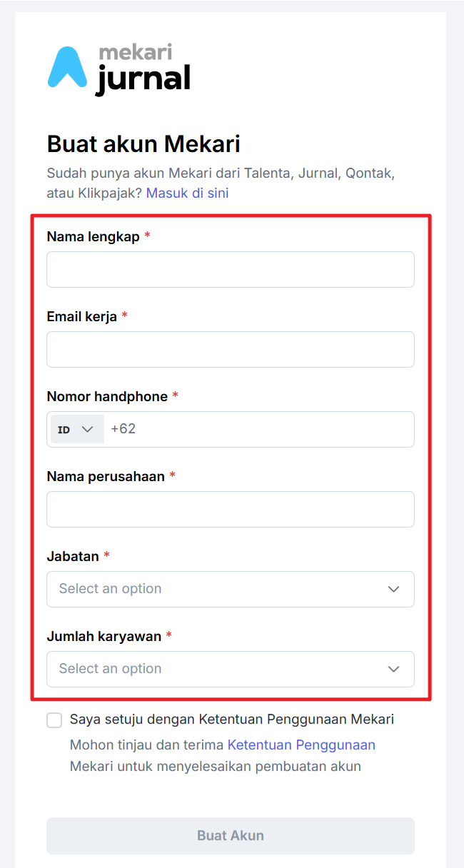Viewport: 464px width, 868px height.
Task: Click the "Jabatan" field label
Action: point(73,556)
